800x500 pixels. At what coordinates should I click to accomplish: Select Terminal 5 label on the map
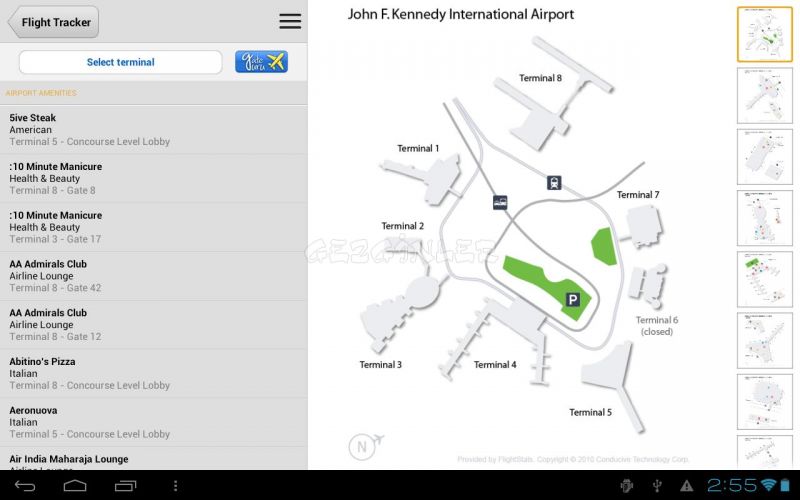pos(590,412)
